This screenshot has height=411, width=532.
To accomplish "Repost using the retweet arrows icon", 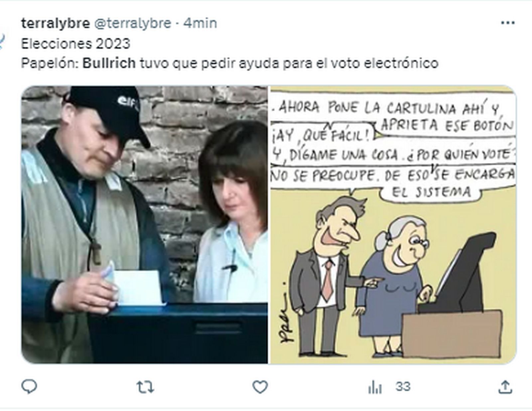I will pos(145,387).
